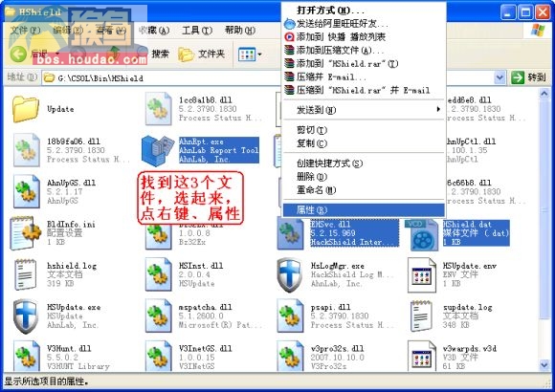Select the AhnUpGS.dll file icon
The image size is (555, 392).
click(x=26, y=191)
